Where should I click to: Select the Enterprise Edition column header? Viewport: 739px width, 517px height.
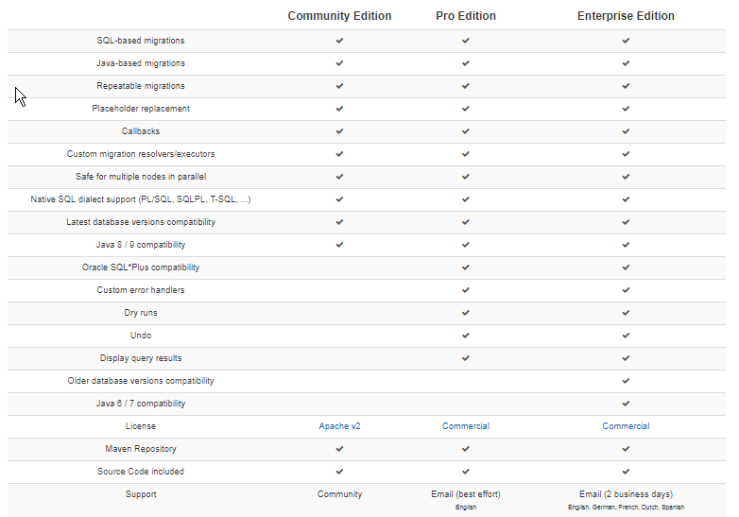click(x=625, y=16)
